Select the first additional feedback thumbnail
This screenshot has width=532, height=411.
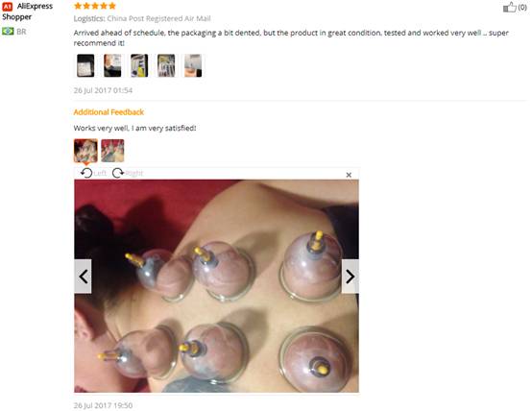[85, 151]
